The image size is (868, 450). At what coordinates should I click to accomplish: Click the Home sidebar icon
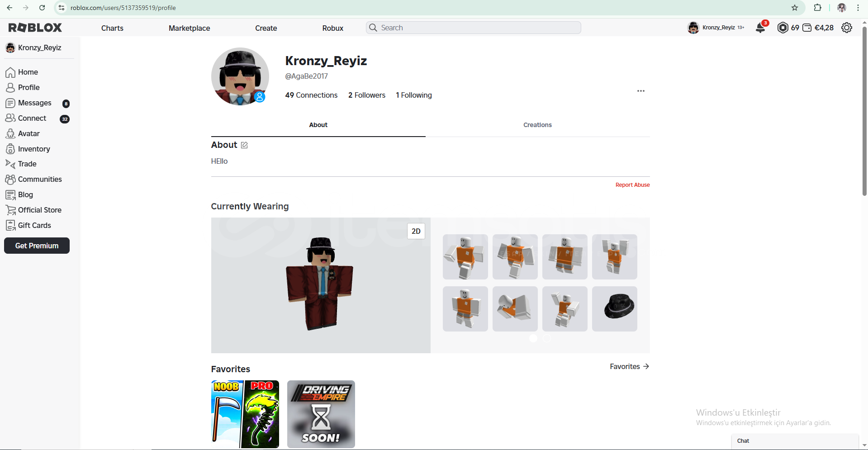click(10, 72)
